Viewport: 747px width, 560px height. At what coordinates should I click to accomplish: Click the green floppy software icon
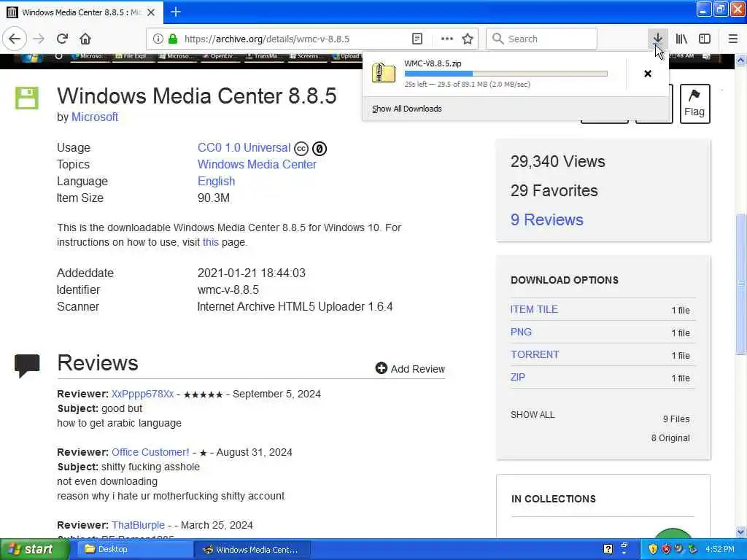pyautogui.click(x=27, y=98)
